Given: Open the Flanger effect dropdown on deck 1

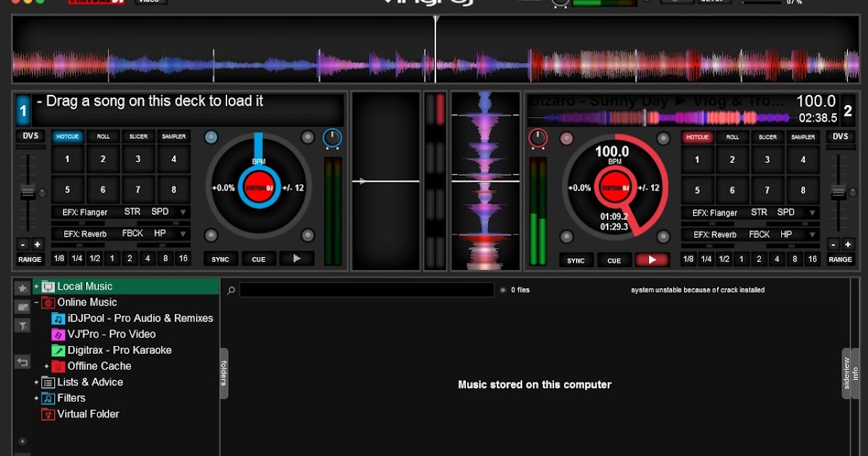Looking at the screenshot, I should [x=184, y=213].
